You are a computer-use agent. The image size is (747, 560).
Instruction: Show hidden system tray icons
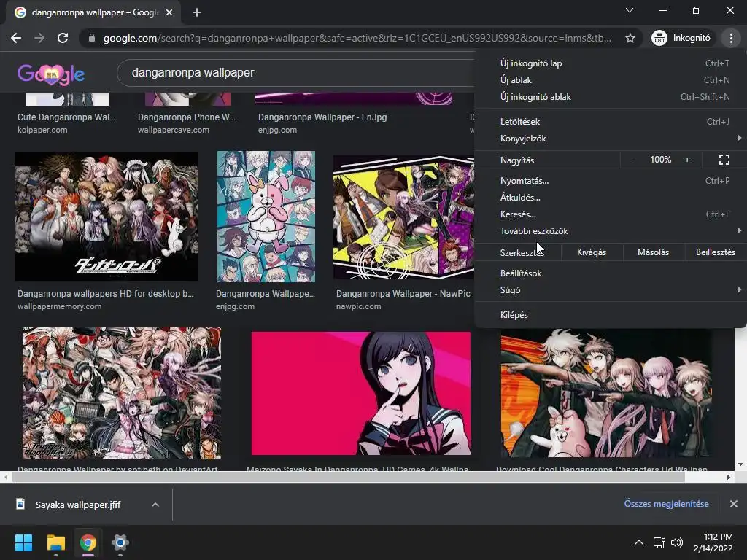(x=639, y=542)
